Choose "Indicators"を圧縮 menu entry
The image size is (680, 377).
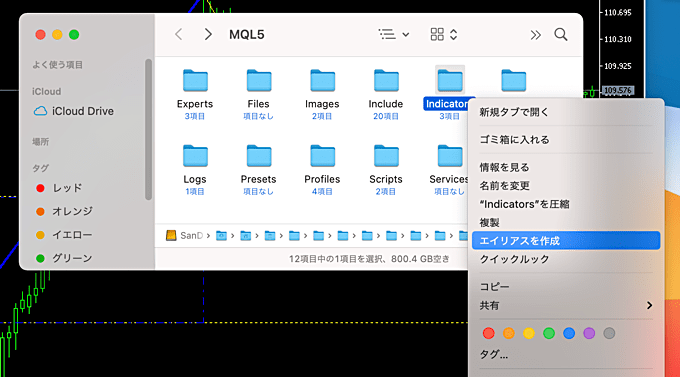(566, 204)
